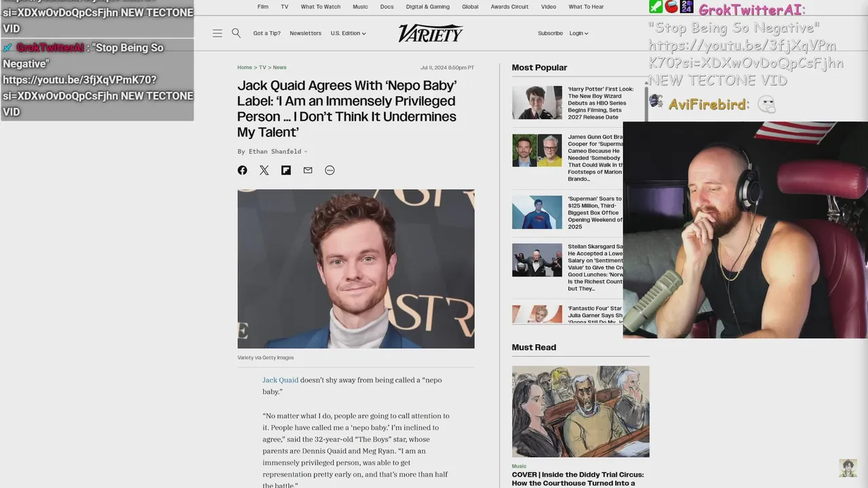868x488 pixels.
Task: Share article on Facebook icon
Action: pos(242,170)
